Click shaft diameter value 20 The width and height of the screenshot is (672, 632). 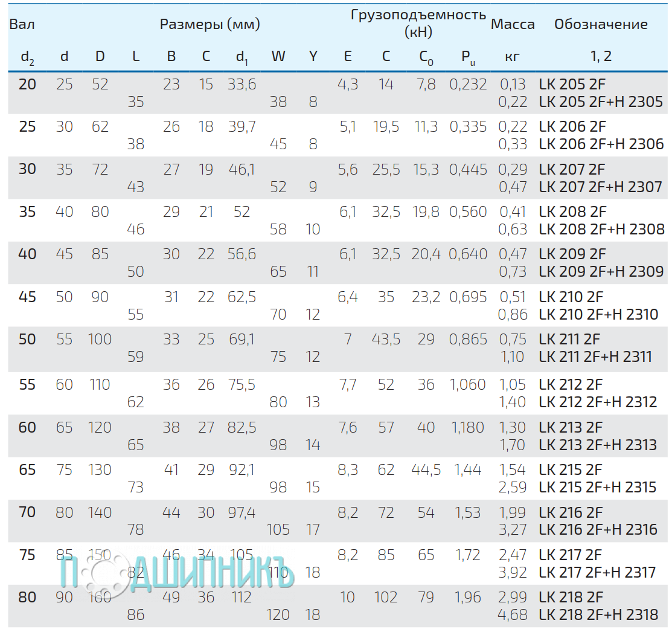(27, 84)
